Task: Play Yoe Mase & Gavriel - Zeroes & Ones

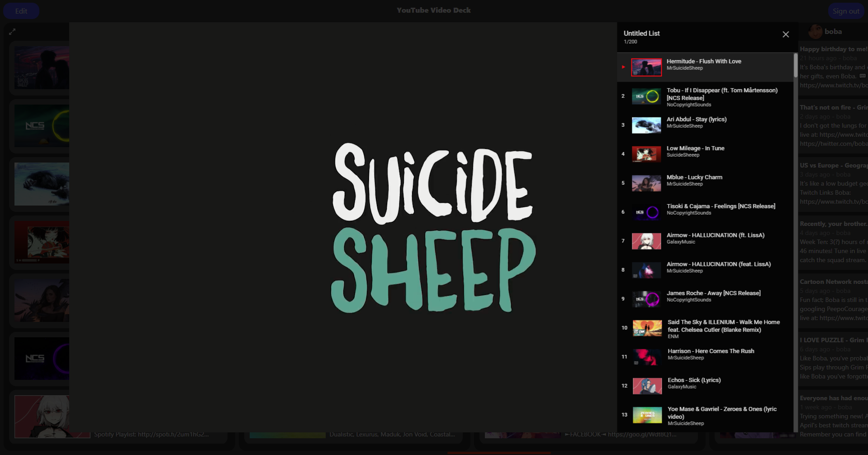Action: 705,415
